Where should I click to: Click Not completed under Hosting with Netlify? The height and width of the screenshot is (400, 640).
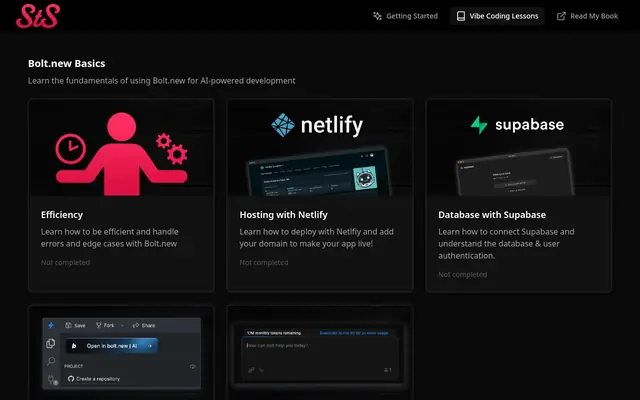click(x=264, y=262)
